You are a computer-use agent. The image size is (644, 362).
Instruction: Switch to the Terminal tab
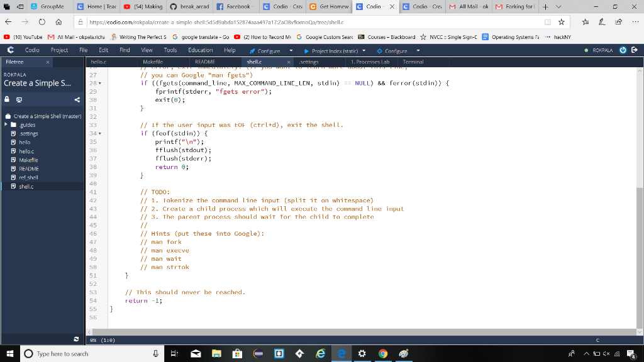point(413,62)
